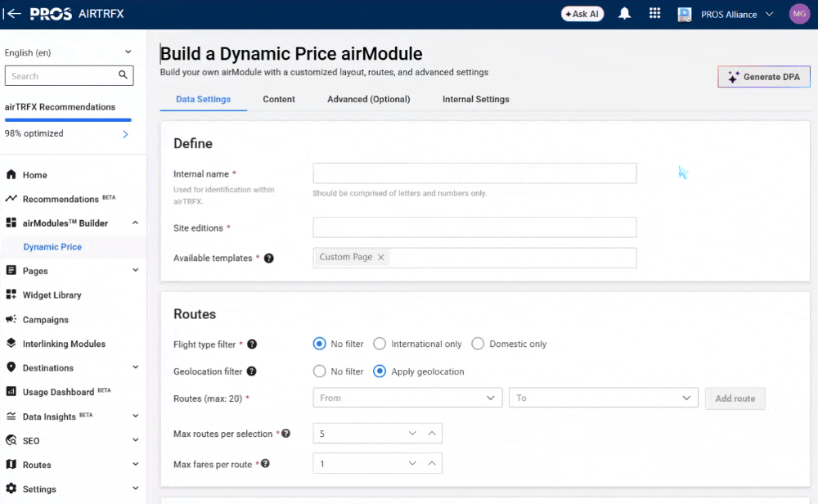Screen dimensions: 818x504
Task: Expand the Pages menu section
Action: click(x=136, y=270)
